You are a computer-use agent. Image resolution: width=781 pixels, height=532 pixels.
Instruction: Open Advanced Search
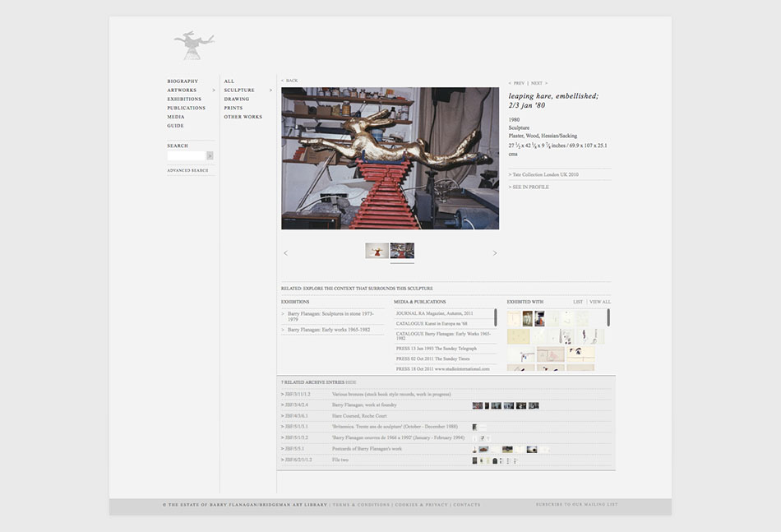click(x=187, y=170)
